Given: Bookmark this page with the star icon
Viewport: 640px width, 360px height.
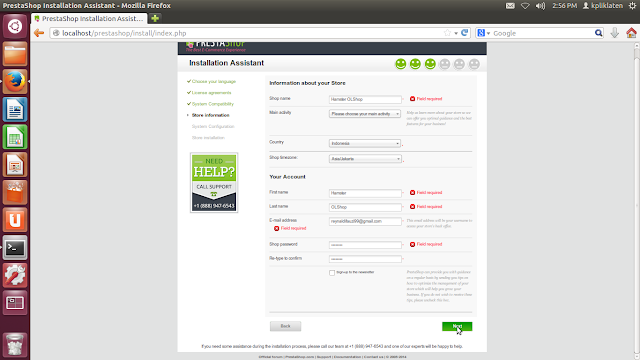Looking at the screenshot, I should click(447, 33).
